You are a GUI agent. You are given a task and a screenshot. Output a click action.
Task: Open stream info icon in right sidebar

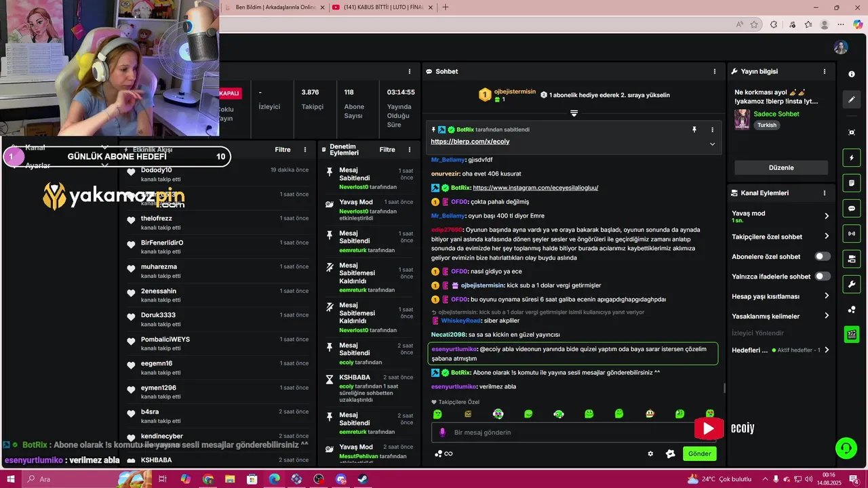tap(852, 74)
